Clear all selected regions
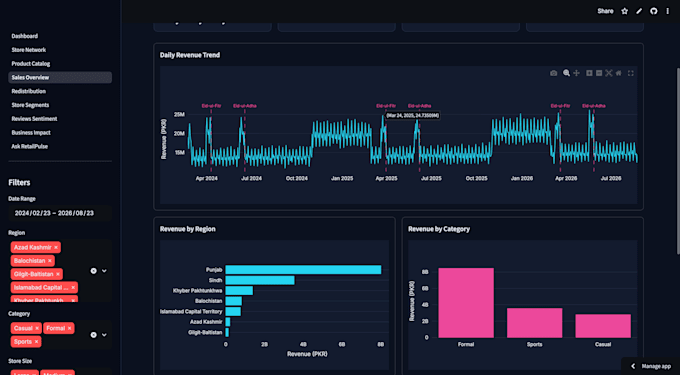 click(x=93, y=271)
